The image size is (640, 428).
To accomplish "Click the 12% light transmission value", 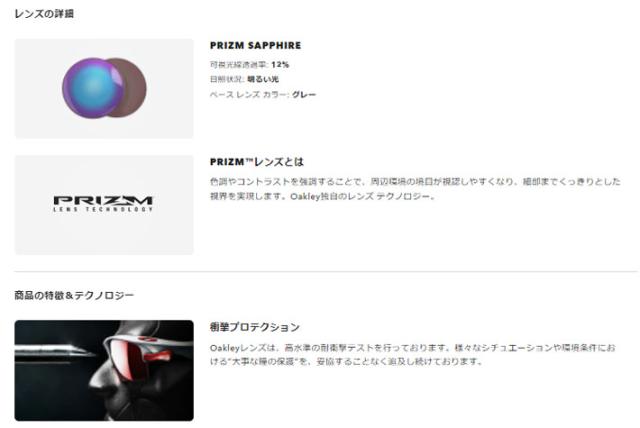I will coord(280,64).
